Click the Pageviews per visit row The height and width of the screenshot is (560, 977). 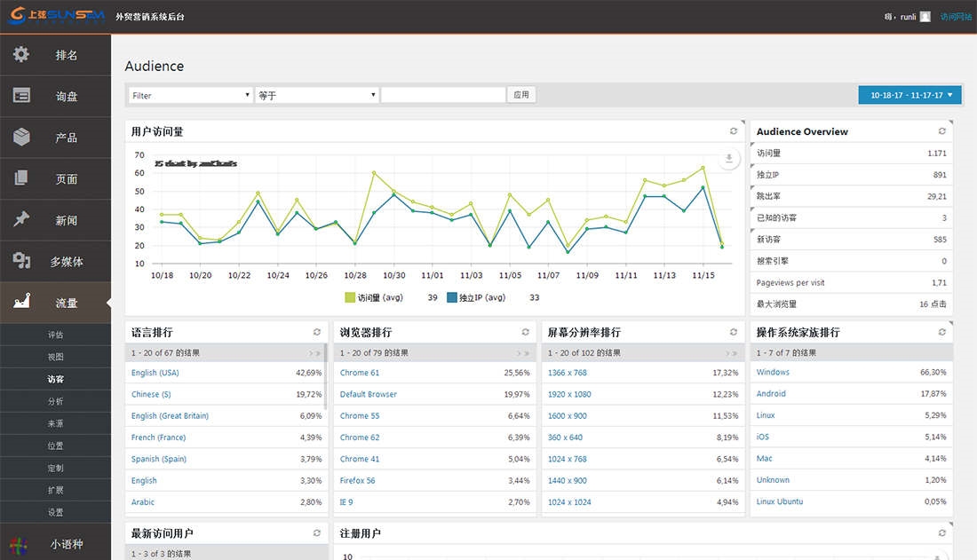click(x=851, y=283)
